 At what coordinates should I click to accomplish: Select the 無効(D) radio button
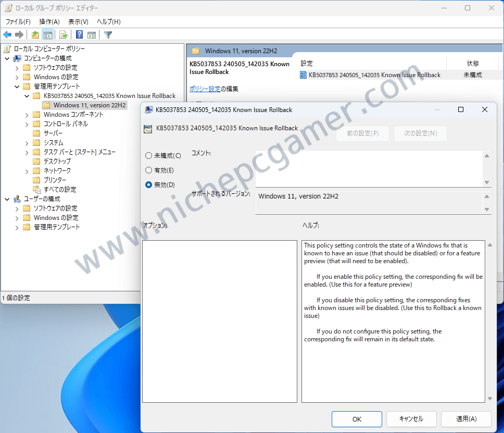148,184
